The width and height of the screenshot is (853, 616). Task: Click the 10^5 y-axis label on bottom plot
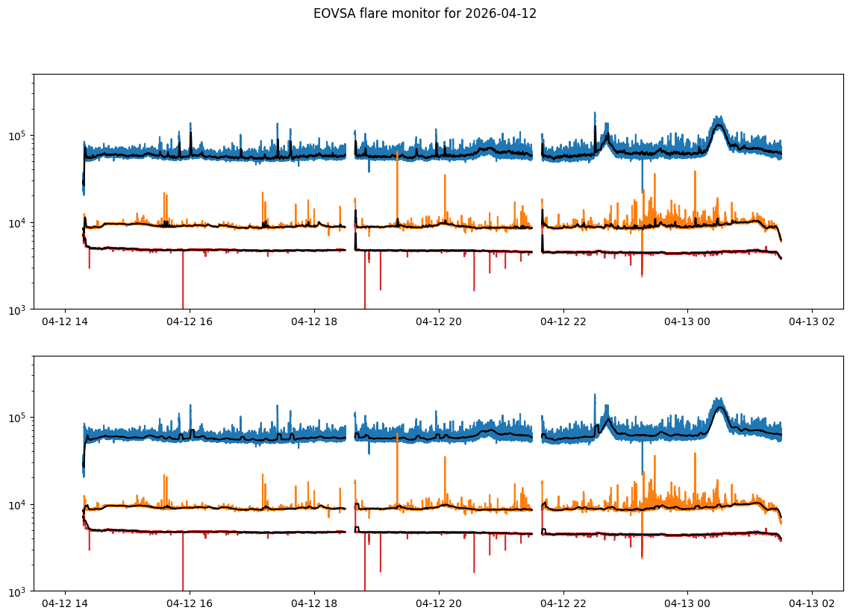click(19, 418)
